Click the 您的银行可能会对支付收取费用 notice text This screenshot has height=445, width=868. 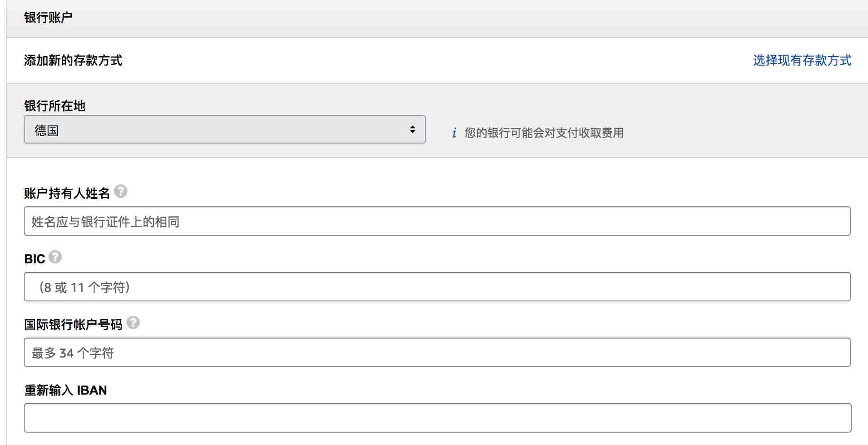coord(544,133)
